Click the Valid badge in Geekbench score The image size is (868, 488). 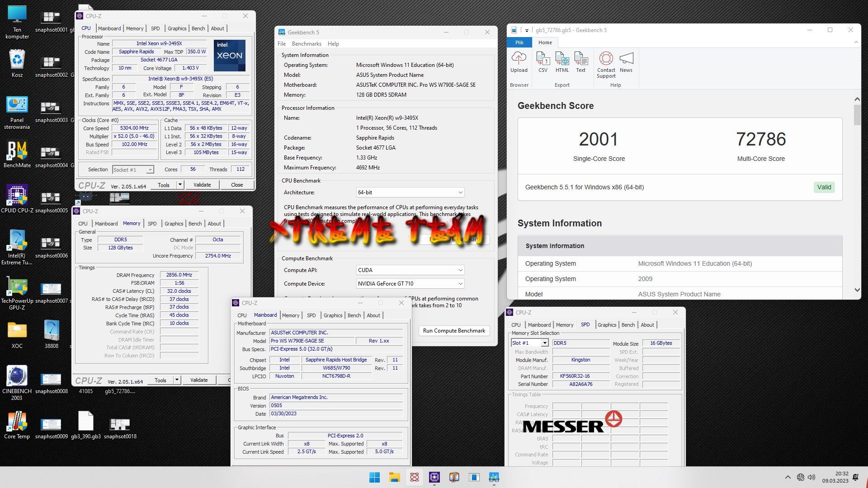(824, 187)
